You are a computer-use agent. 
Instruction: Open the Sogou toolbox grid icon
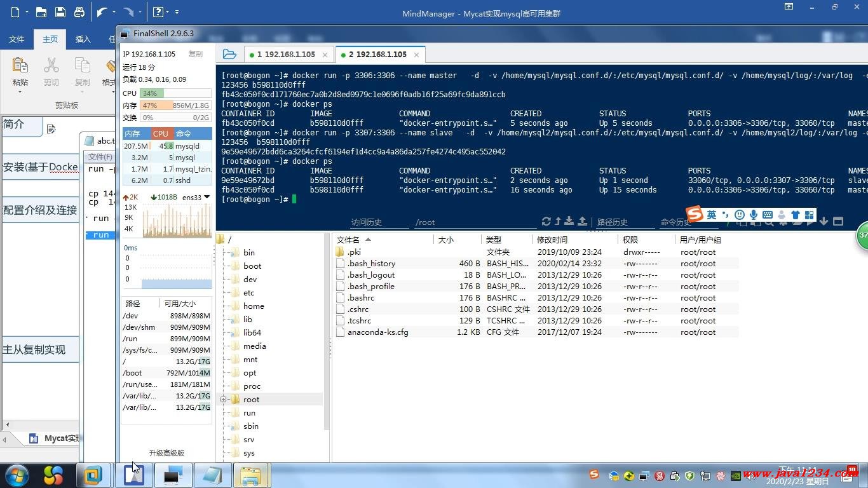point(809,215)
